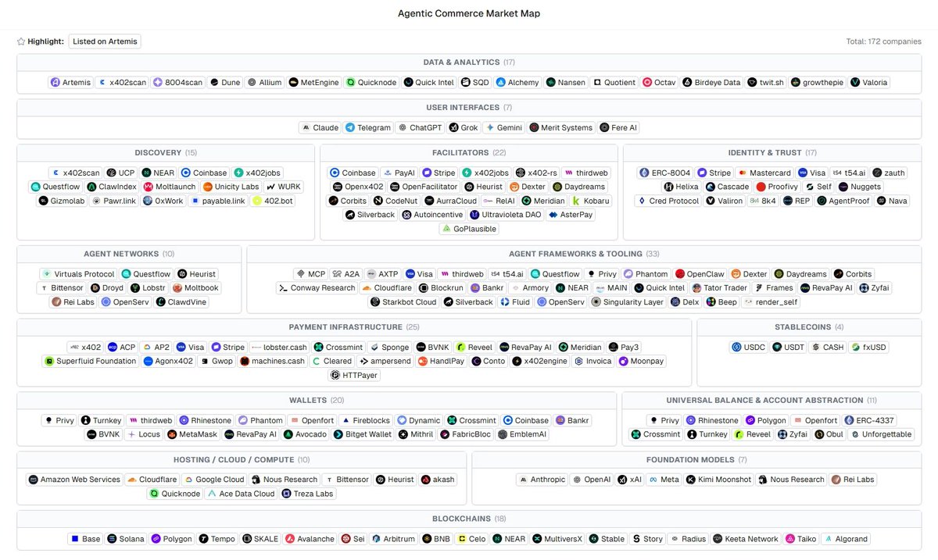Select the Fere AI chip
The width and height of the screenshot is (938, 560).
point(619,127)
